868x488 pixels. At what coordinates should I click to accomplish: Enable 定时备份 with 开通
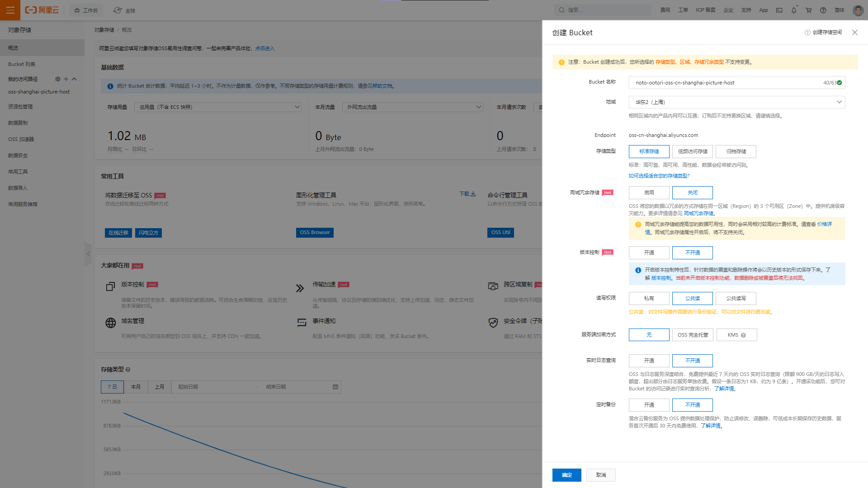pos(649,405)
